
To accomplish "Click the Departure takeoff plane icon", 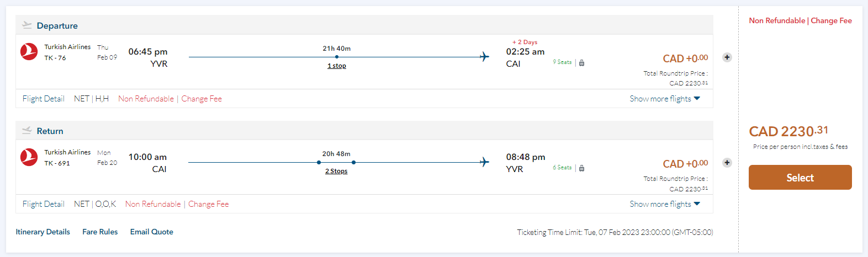I will [27, 25].
